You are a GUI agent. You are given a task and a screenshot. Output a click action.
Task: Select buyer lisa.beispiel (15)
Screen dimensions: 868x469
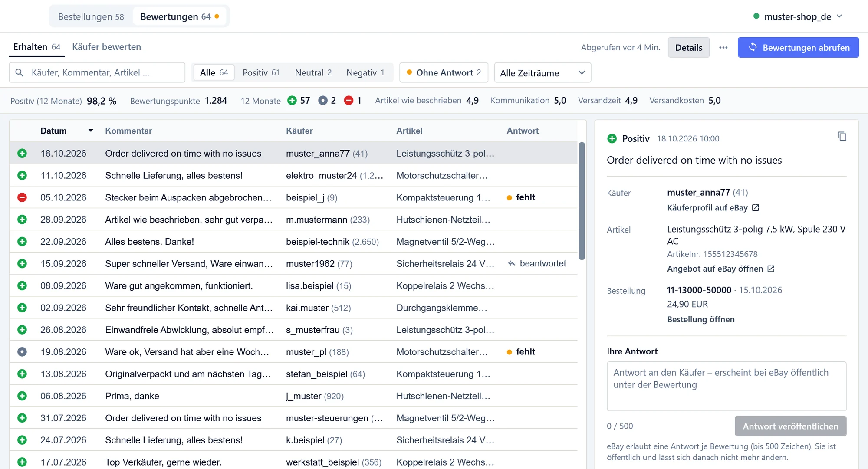click(319, 286)
